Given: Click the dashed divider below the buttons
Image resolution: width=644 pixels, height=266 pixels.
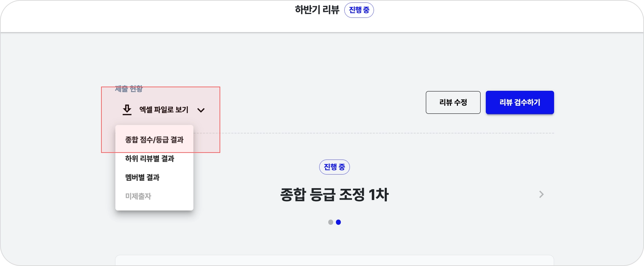Looking at the screenshot, I should point(374,133).
